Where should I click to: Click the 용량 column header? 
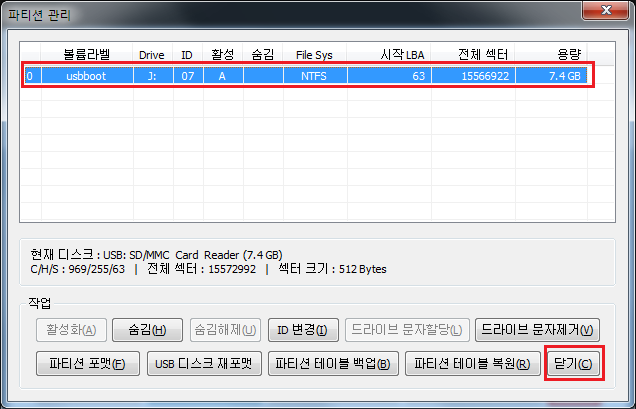point(551,54)
